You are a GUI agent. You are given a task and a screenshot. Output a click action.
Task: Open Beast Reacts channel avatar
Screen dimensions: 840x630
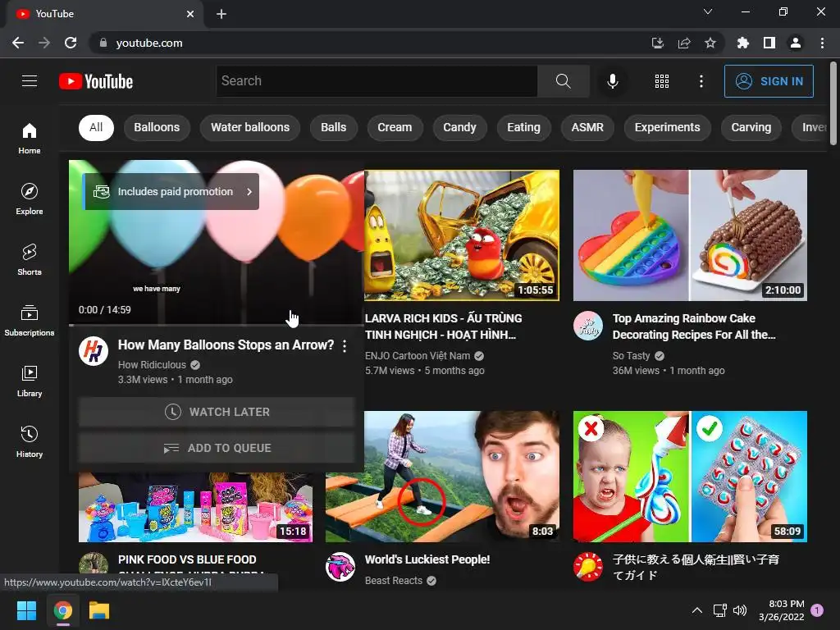[x=340, y=567]
